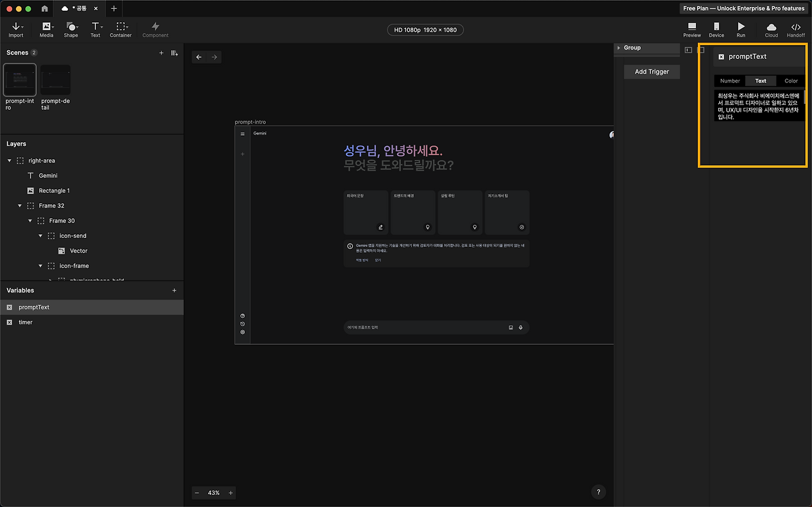
Task: Expand the Group section in the trigger panel
Action: click(619, 48)
